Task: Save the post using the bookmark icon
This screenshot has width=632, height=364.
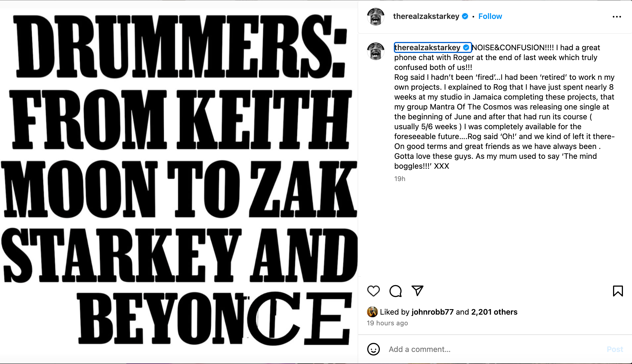Action: (618, 291)
